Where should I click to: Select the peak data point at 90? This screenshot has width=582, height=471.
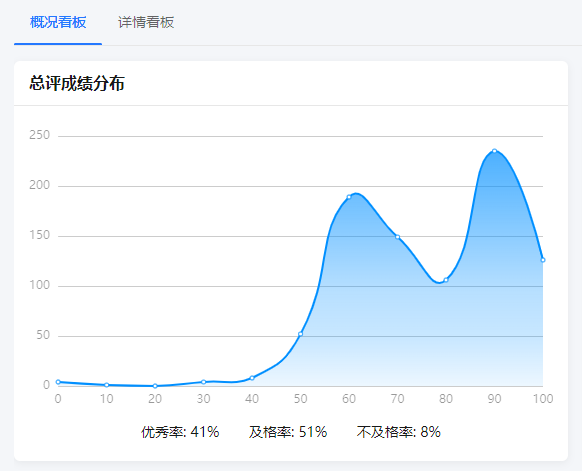(494, 151)
